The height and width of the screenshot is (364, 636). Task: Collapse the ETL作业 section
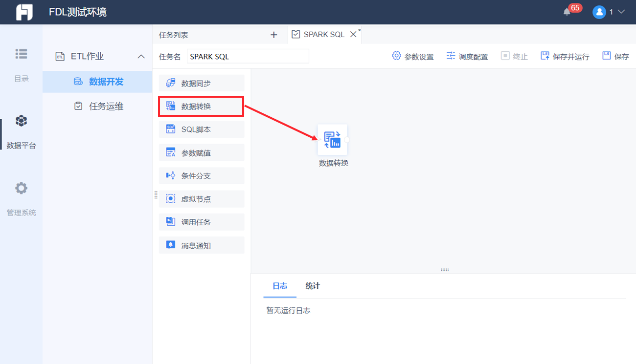[x=141, y=56]
